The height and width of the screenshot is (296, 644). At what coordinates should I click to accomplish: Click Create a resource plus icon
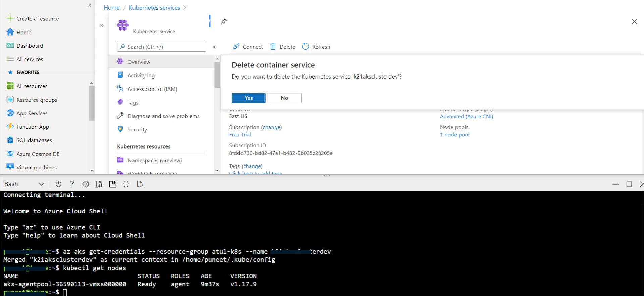pyautogui.click(x=10, y=18)
